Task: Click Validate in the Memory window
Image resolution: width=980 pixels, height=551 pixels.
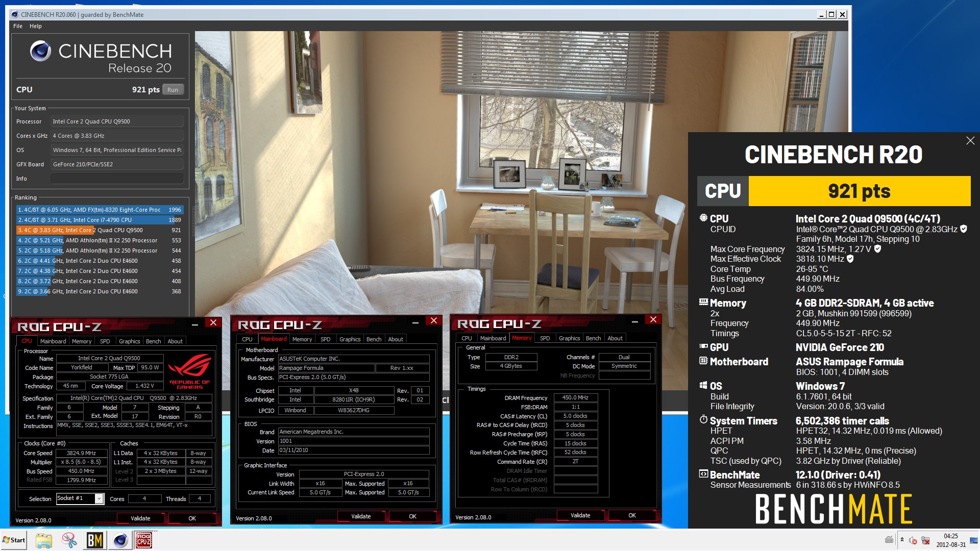Action: click(580, 515)
